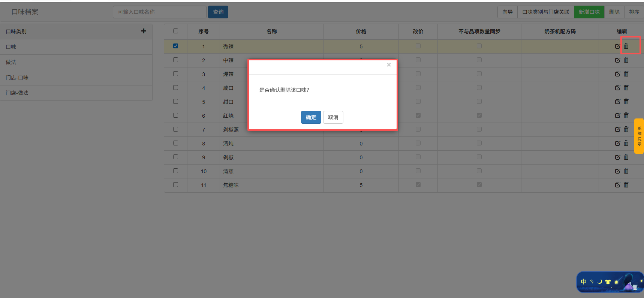The width and height of the screenshot is (644, 298).
Task: Delete the 焦糖味 row
Action: [626, 185]
